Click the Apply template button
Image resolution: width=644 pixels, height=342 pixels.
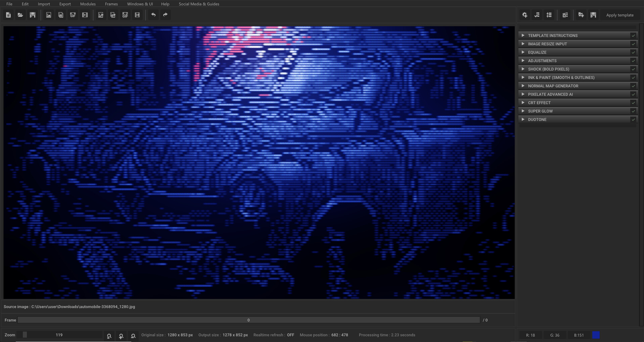point(620,15)
